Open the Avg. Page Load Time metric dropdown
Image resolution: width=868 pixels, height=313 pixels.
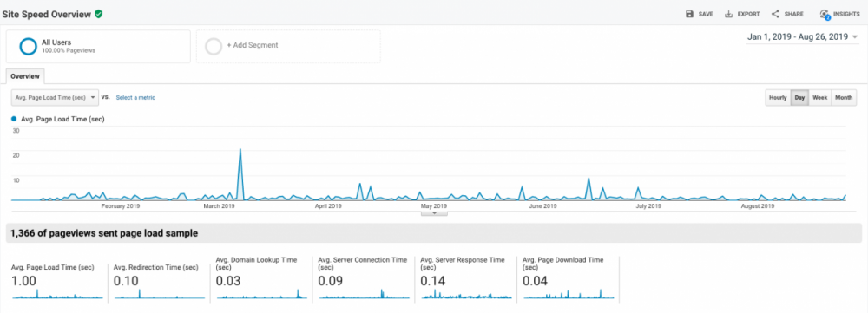[55, 97]
